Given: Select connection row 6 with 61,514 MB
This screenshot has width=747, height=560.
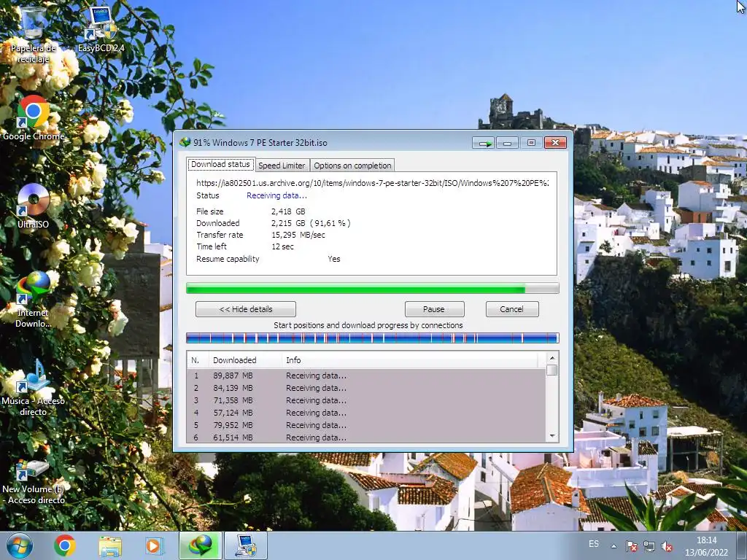Looking at the screenshot, I should [x=366, y=437].
